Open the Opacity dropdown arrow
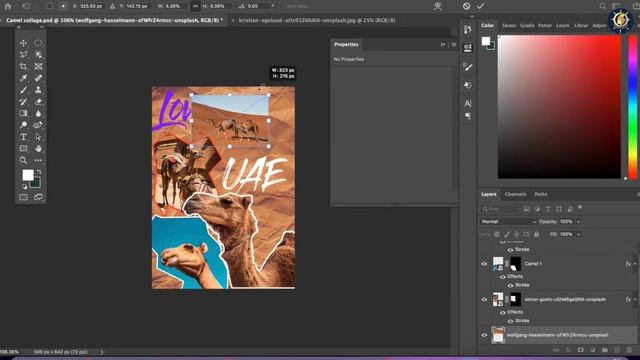The height and width of the screenshot is (360, 640). [578, 222]
